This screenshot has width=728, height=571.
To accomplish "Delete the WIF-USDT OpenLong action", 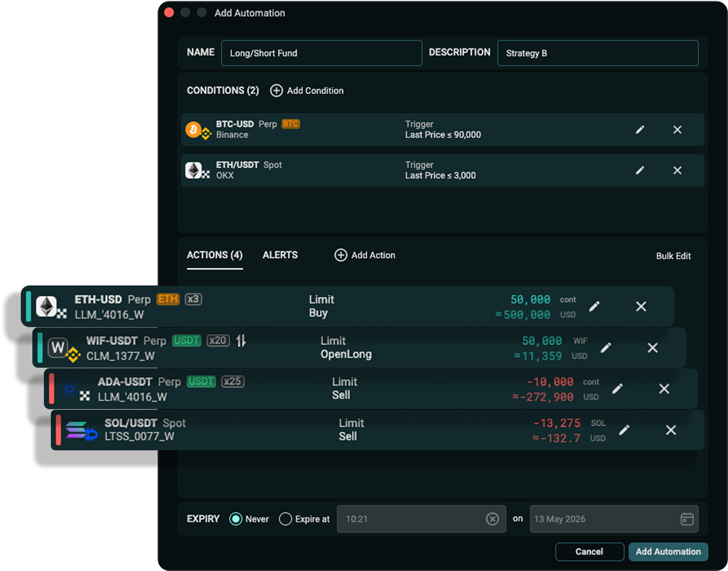I will 652,347.
